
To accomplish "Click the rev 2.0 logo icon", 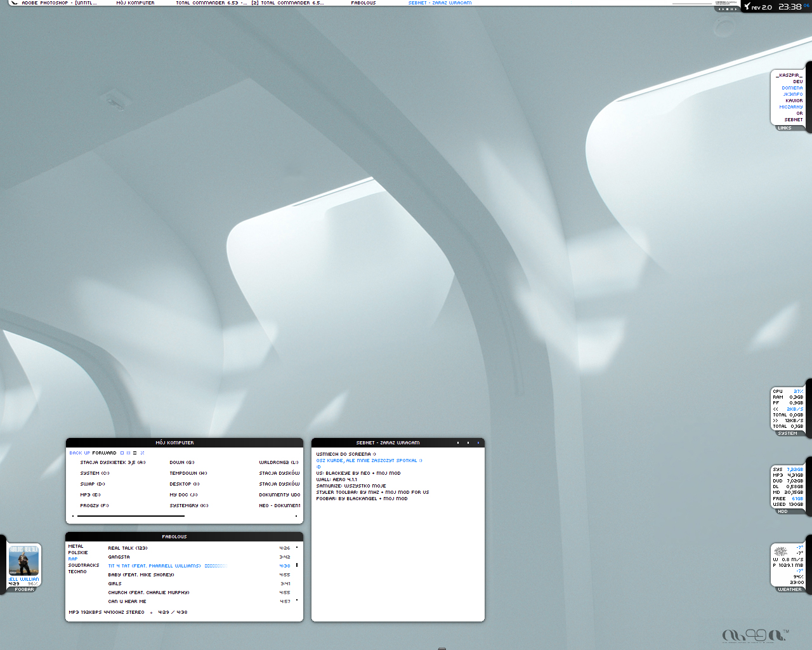I will click(x=748, y=6).
